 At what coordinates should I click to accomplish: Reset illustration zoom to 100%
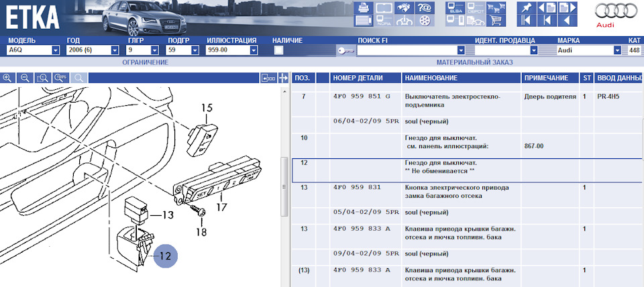pyautogui.click(x=61, y=78)
